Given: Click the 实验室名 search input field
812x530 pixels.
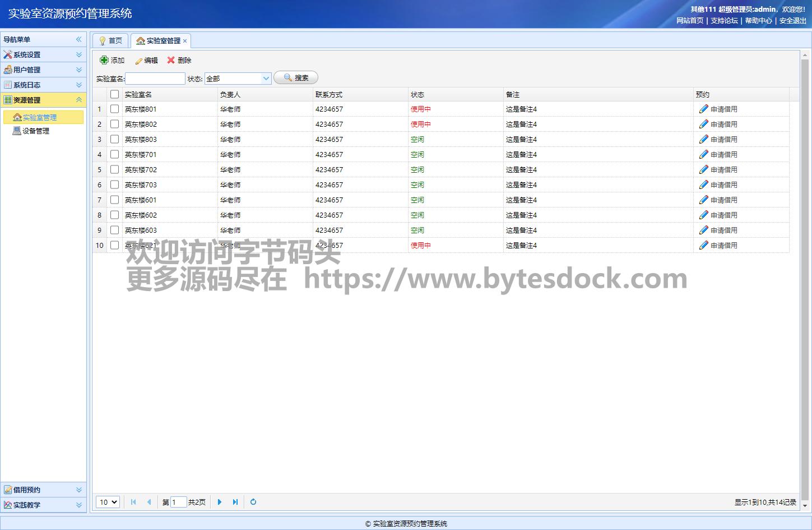Looking at the screenshot, I should 155,79.
